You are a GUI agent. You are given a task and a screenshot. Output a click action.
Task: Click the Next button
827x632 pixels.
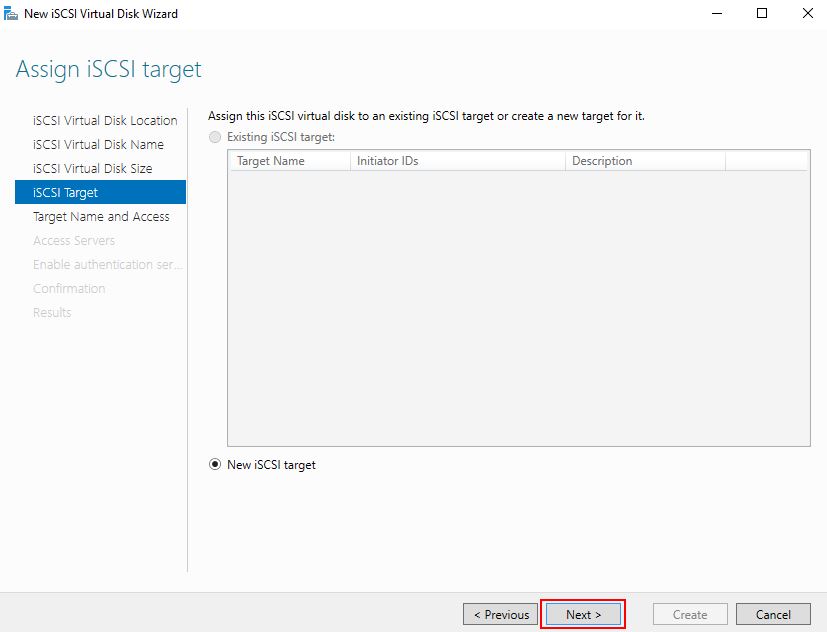pyautogui.click(x=583, y=615)
